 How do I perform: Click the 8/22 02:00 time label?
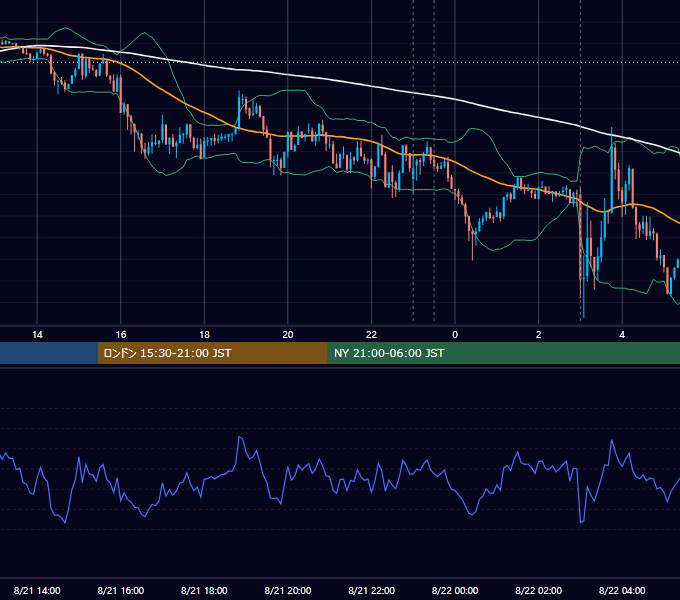point(538,590)
